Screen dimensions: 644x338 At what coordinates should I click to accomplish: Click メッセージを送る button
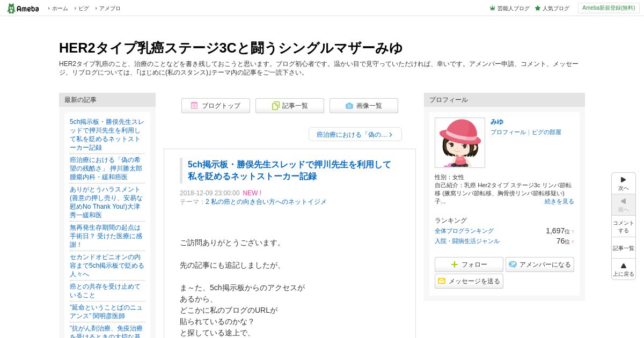(469, 281)
